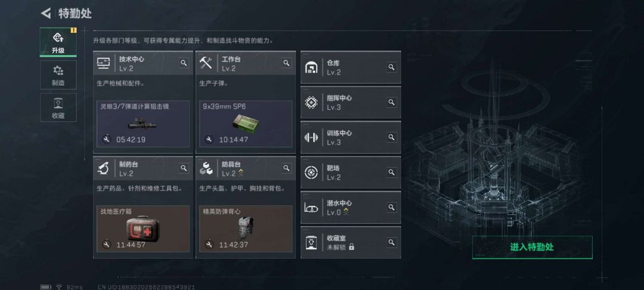
Task: Tap the locked 收藏室 magnifier icon
Action: (391, 242)
